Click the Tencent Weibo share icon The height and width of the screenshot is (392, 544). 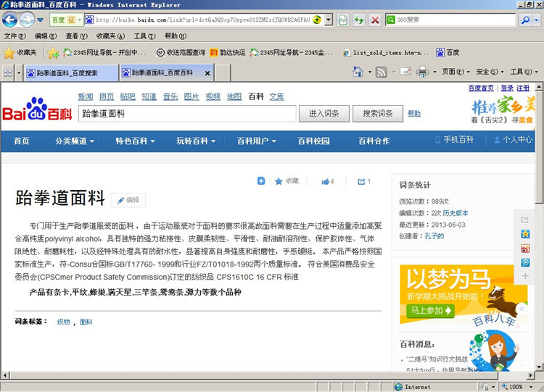click(525, 262)
